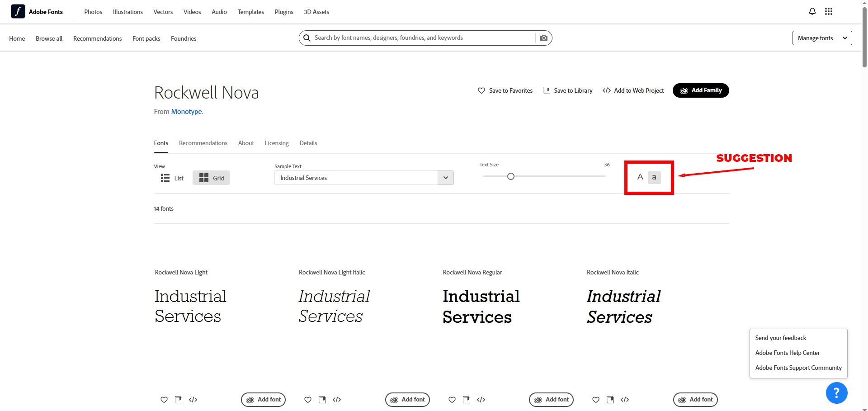Click the blue help question button
The image size is (868, 411).
point(836,393)
